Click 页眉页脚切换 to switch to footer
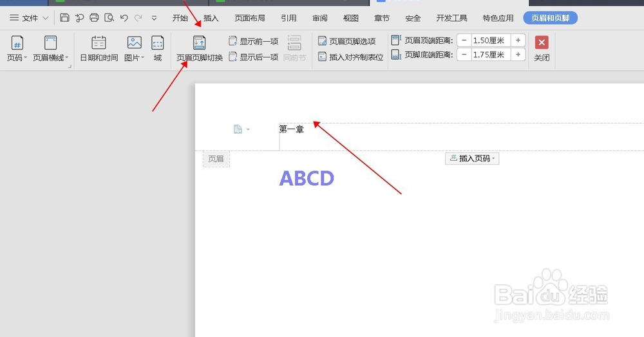 click(200, 48)
